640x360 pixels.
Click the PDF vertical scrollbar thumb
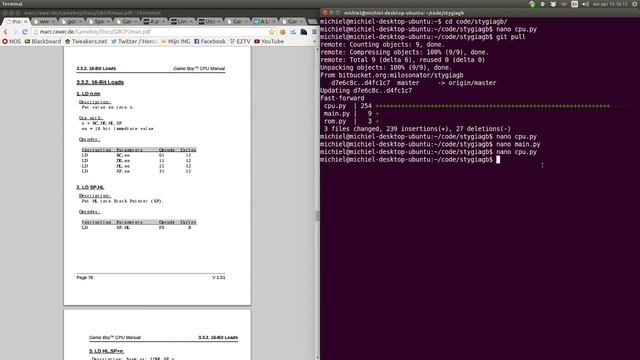[x=317, y=216]
